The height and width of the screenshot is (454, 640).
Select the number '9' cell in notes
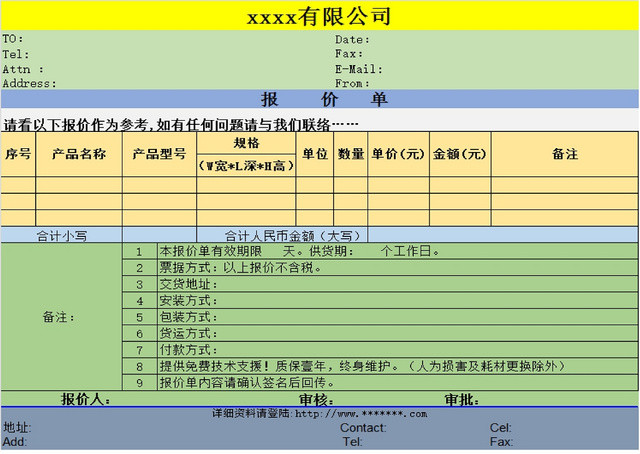[140, 383]
